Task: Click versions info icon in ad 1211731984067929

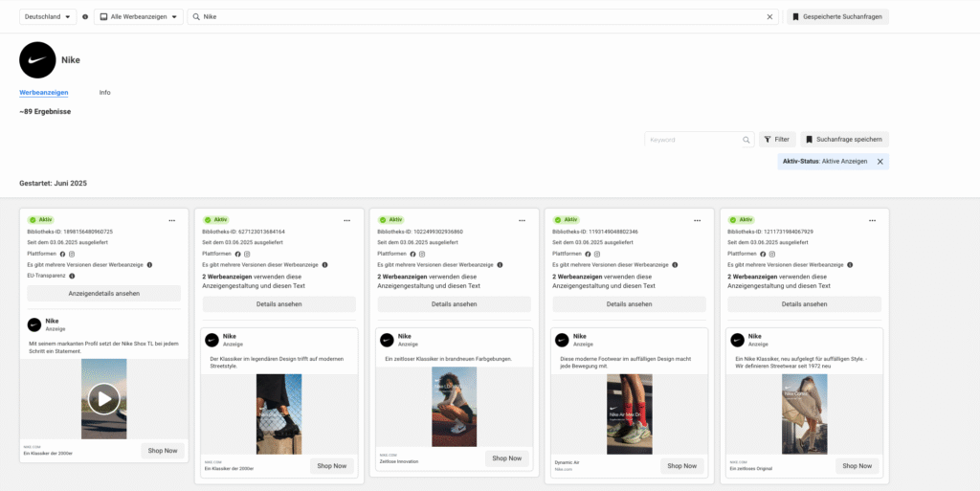Action: [x=850, y=265]
